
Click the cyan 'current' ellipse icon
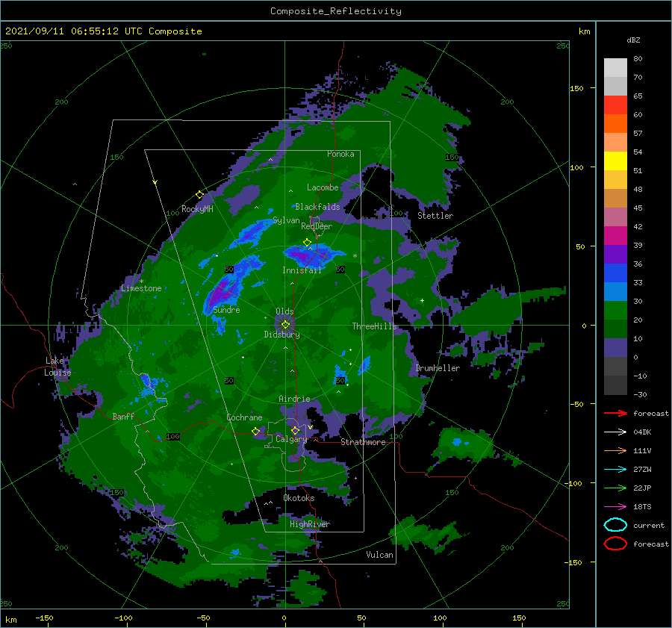click(615, 525)
